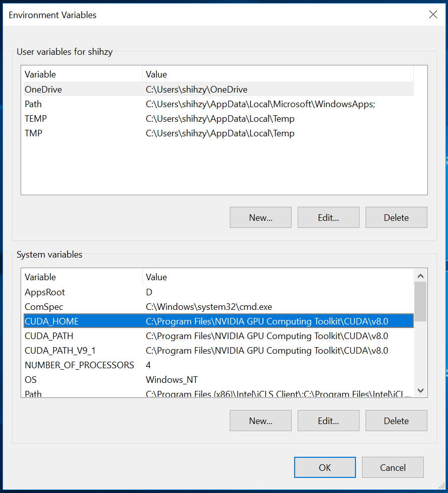Click the Variable column header in User variables
This screenshot has width=448, height=493.
click(x=83, y=74)
